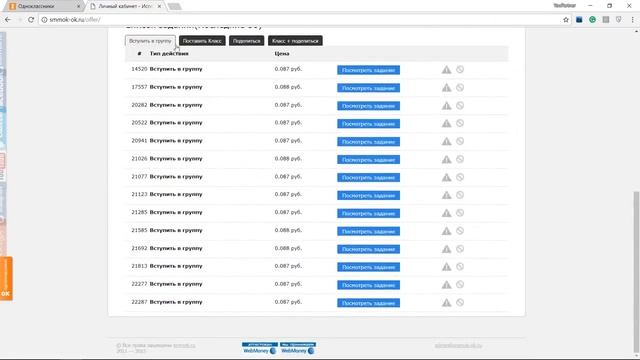Viewport: 640px width, 360px height.
Task: Click warning triangle icon in row 20941
Action: [x=447, y=141]
